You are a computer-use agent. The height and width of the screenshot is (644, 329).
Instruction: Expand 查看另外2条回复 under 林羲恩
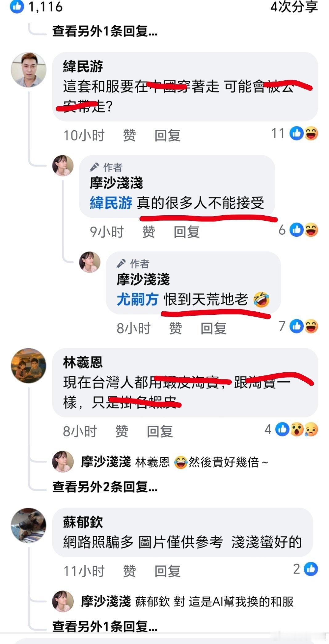pyautogui.click(x=105, y=487)
